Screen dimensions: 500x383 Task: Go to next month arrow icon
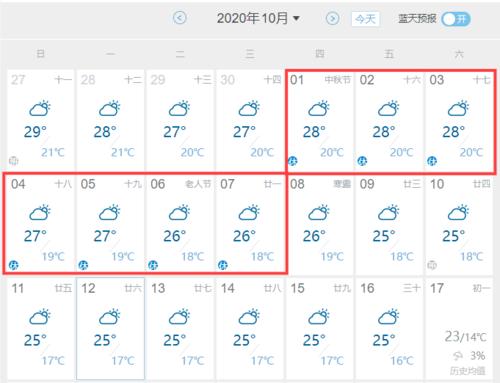tap(332, 18)
